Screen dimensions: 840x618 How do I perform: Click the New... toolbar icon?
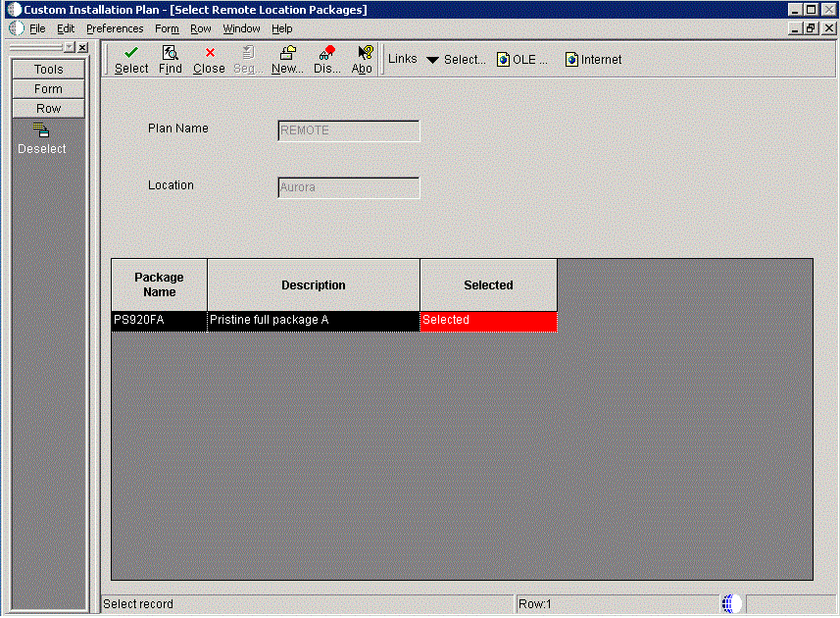click(288, 60)
